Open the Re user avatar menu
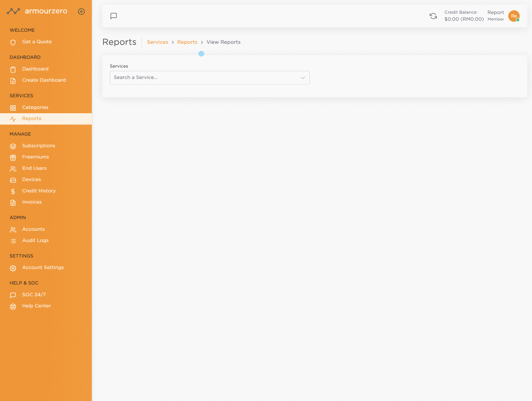This screenshot has width=532, height=401. (x=514, y=16)
